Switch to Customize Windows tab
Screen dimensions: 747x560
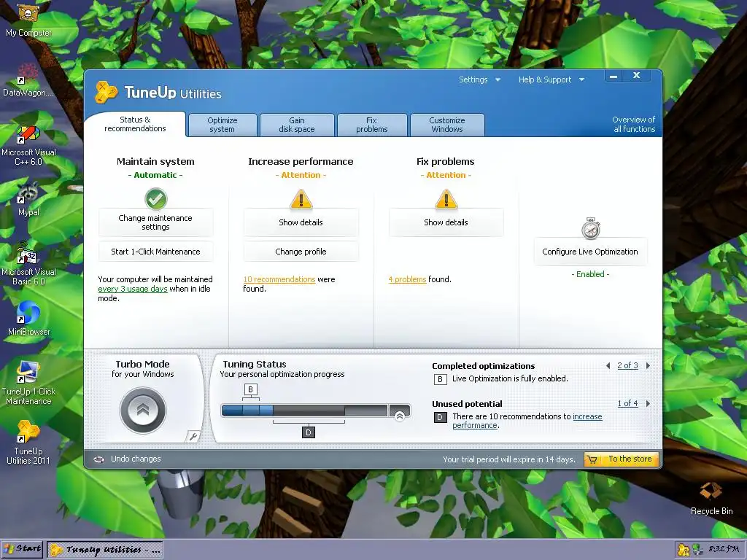(447, 125)
